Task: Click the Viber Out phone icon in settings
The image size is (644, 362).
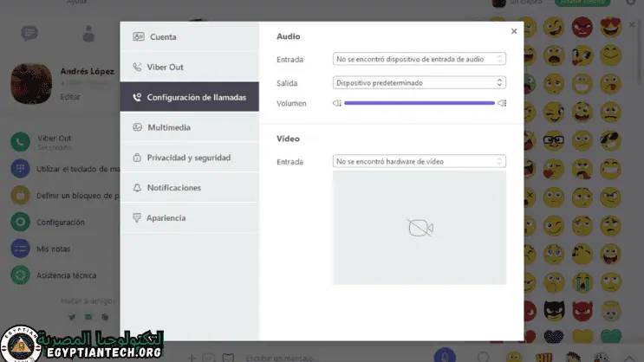Action: coord(137,67)
